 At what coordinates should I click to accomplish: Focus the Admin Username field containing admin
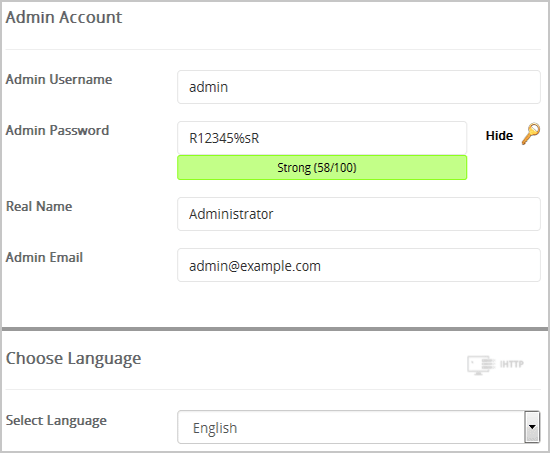pos(358,87)
